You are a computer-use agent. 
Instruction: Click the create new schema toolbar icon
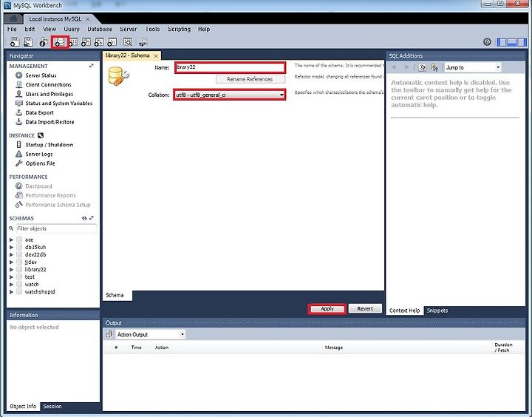point(60,41)
